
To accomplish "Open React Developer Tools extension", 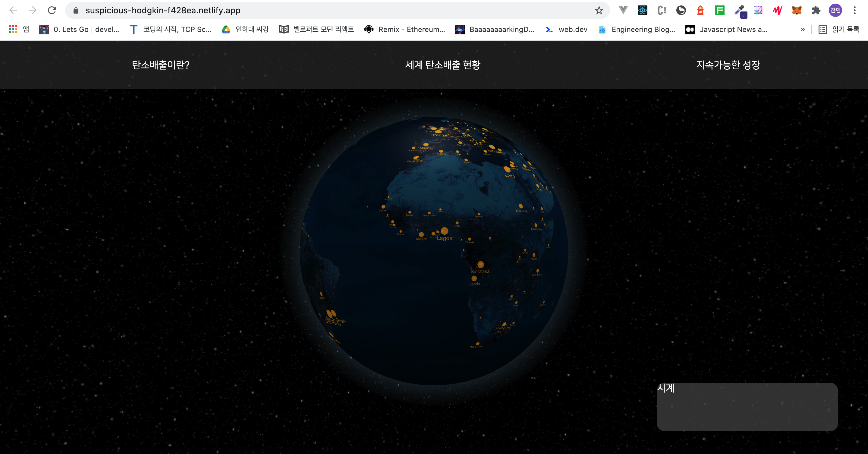I will (x=642, y=11).
